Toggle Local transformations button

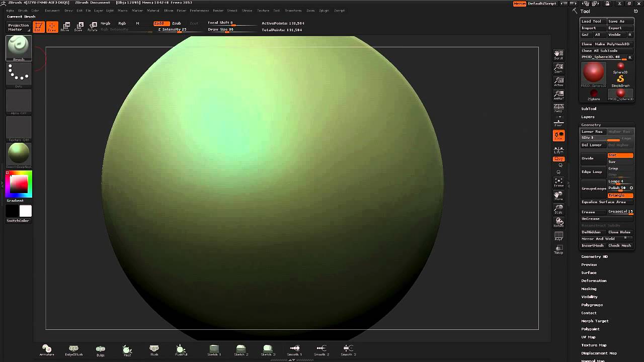pyautogui.click(x=558, y=136)
